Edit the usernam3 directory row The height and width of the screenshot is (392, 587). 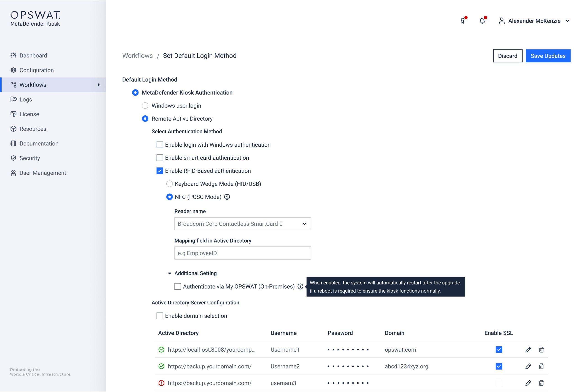(x=528, y=383)
